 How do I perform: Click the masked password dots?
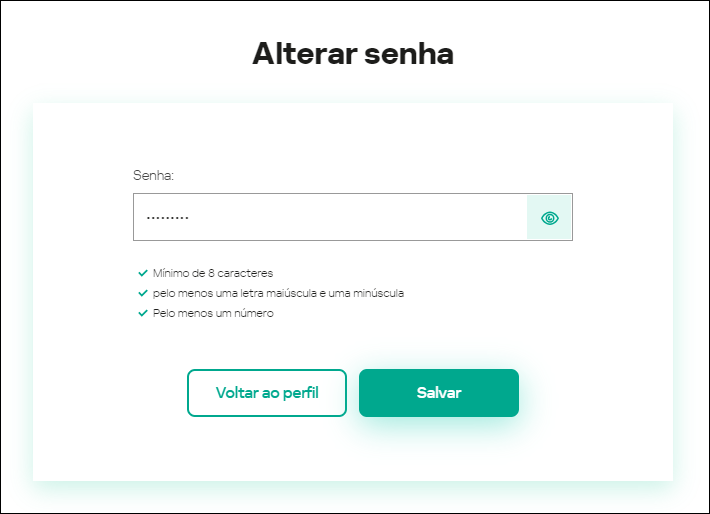click(x=167, y=218)
